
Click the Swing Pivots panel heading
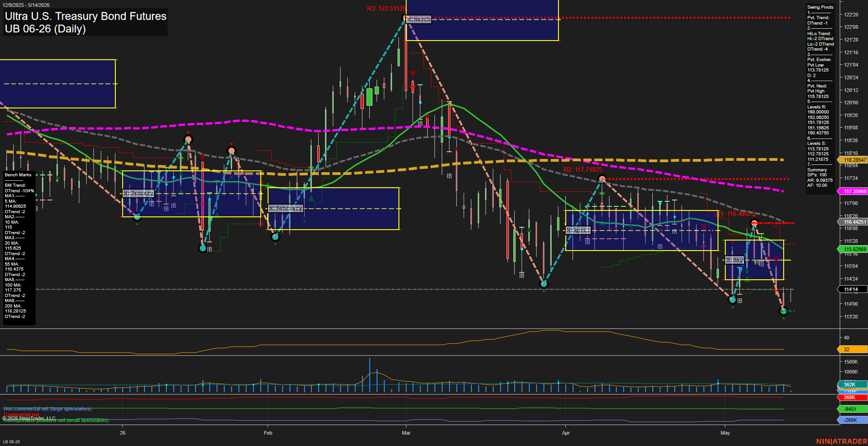point(820,7)
